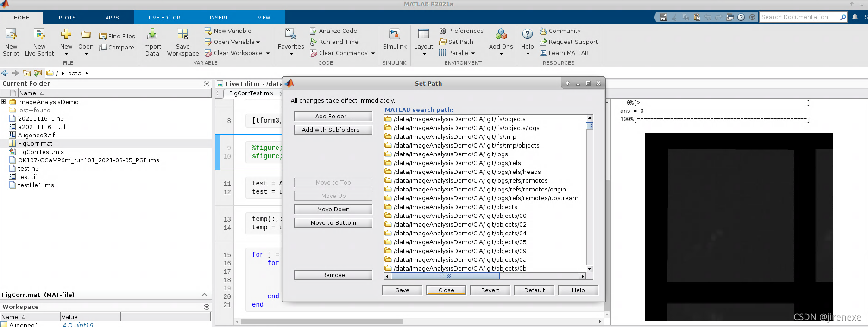The height and width of the screenshot is (327, 868).
Task: Switch to the PLOTS tab
Action: click(67, 18)
